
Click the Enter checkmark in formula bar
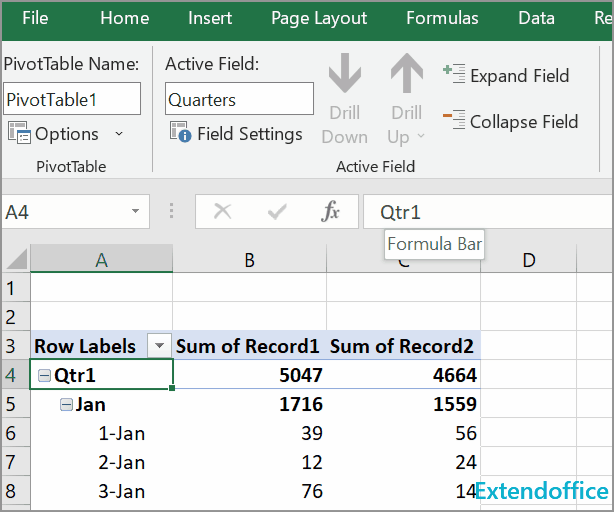277,211
